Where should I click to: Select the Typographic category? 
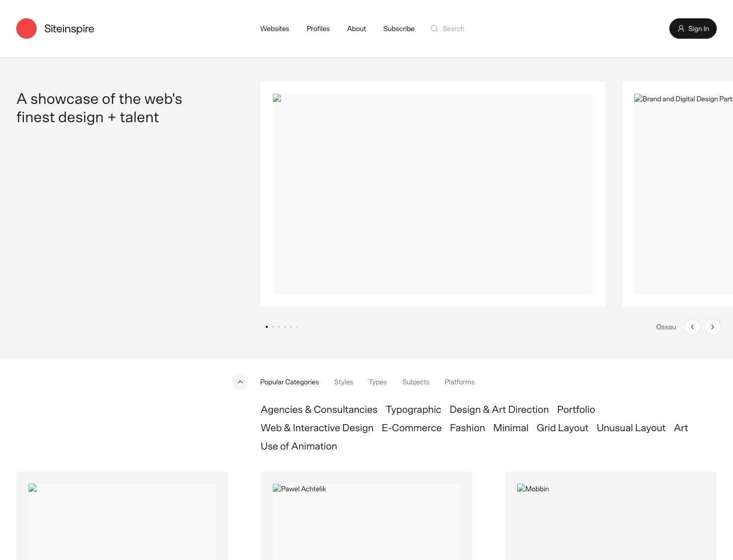(x=413, y=409)
